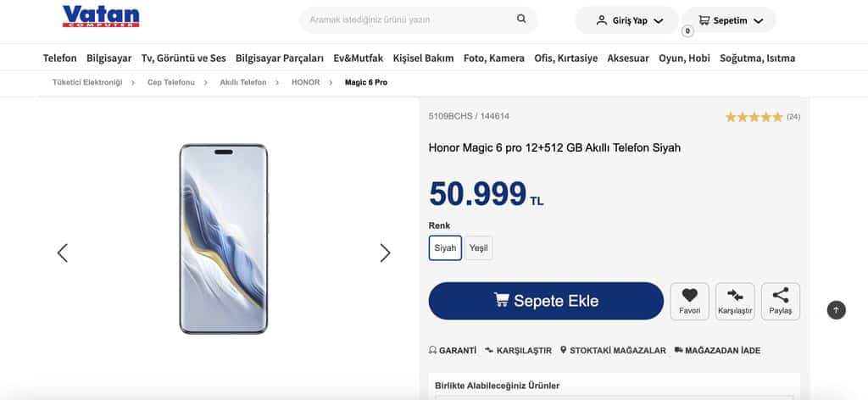Image resolution: width=868 pixels, height=400 pixels.
Task: Open the Stoktaki Mağazalar link
Action: 612,350
